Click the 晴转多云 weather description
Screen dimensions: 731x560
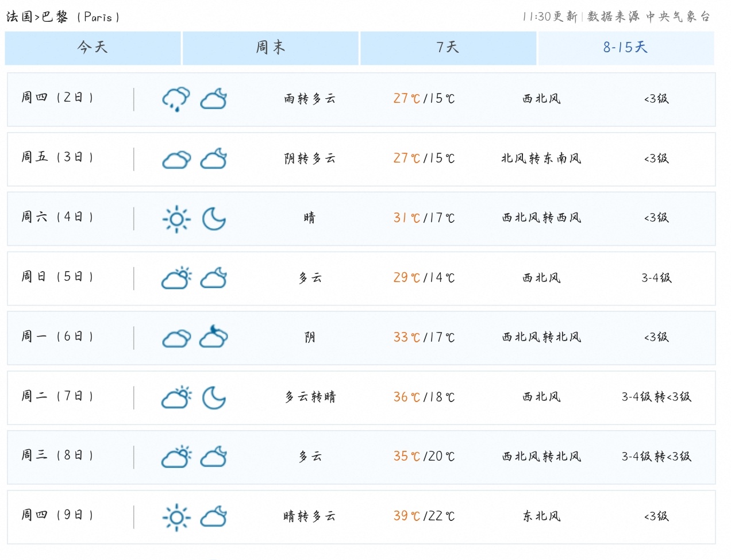tap(310, 516)
